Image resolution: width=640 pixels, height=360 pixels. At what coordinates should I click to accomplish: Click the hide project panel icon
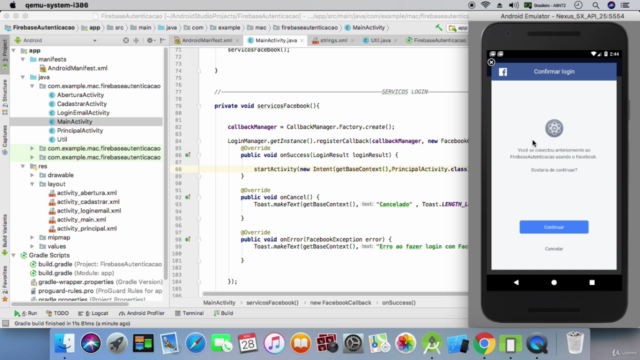coord(162,40)
